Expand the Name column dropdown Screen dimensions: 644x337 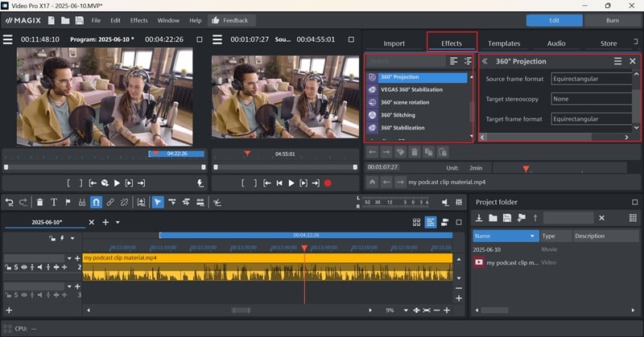(532, 236)
